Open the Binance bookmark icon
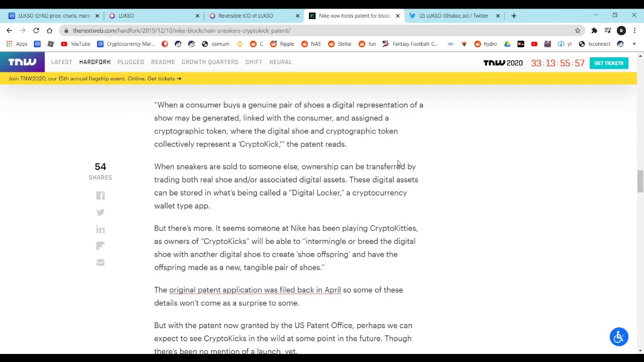The height and width of the screenshot is (362, 644). click(239, 44)
